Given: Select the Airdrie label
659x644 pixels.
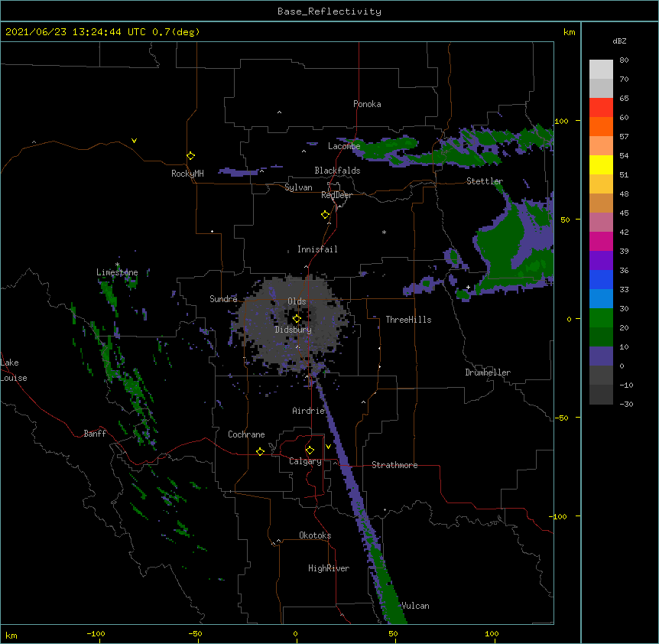Looking at the screenshot, I should click(x=309, y=411).
